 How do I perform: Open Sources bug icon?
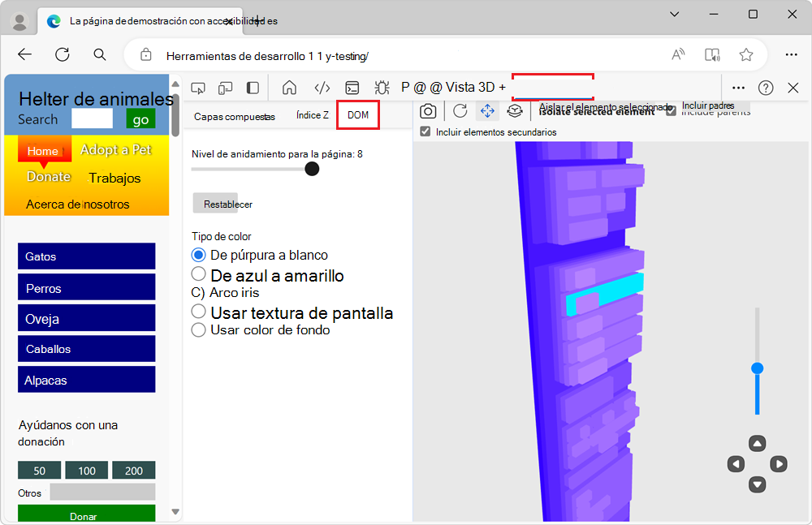pyautogui.click(x=382, y=88)
